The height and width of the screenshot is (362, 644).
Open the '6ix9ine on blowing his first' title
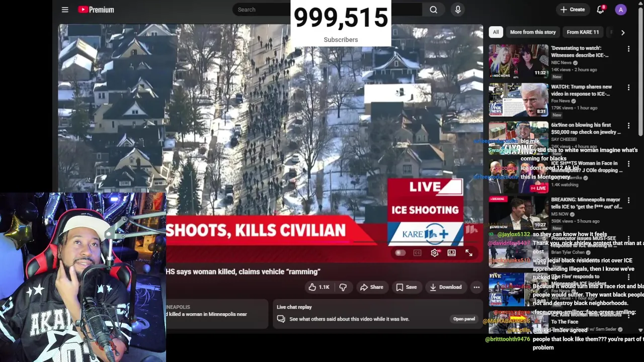point(586,129)
